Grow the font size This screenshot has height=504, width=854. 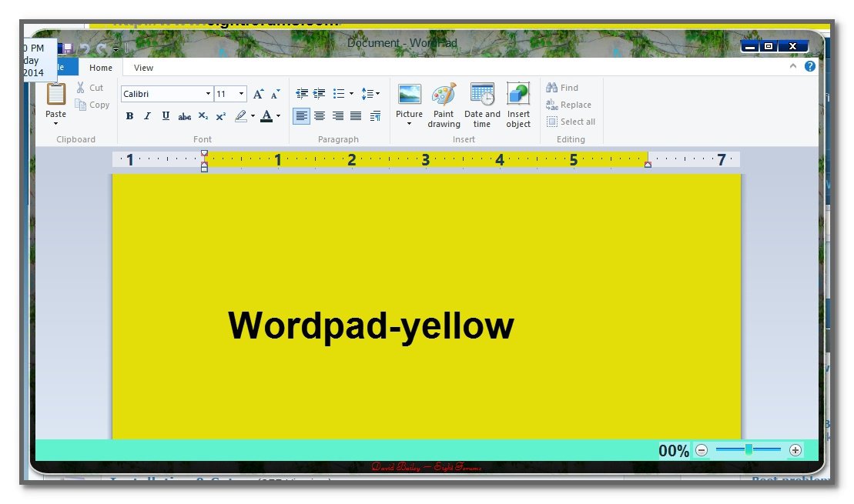(259, 94)
